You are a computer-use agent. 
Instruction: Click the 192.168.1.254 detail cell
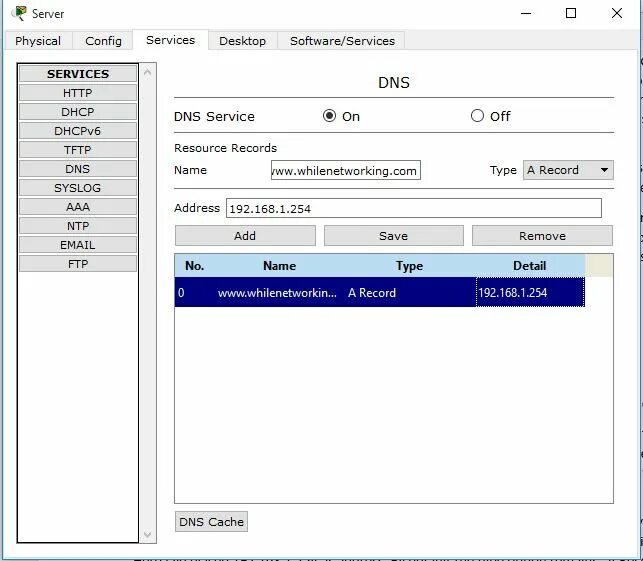coord(530,292)
